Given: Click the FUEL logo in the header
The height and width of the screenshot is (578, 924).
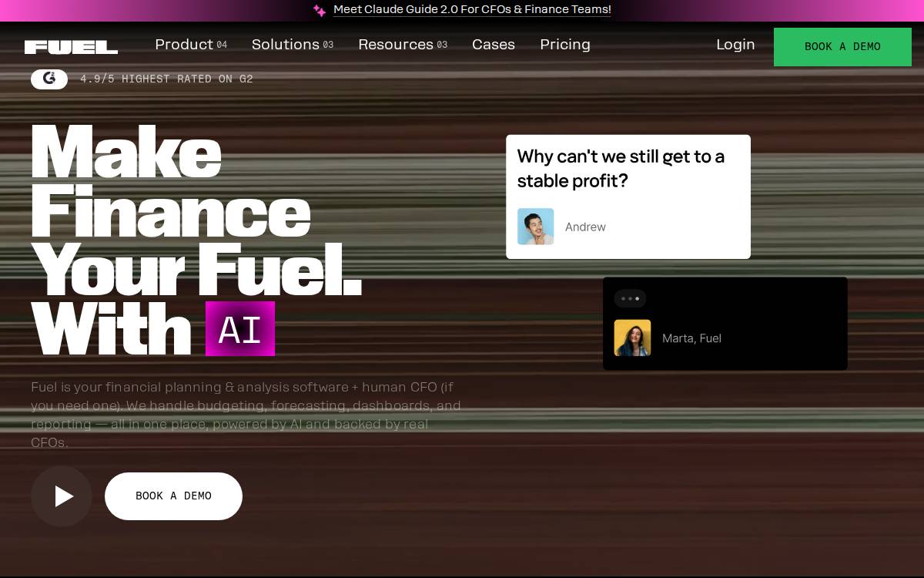Looking at the screenshot, I should [71, 47].
